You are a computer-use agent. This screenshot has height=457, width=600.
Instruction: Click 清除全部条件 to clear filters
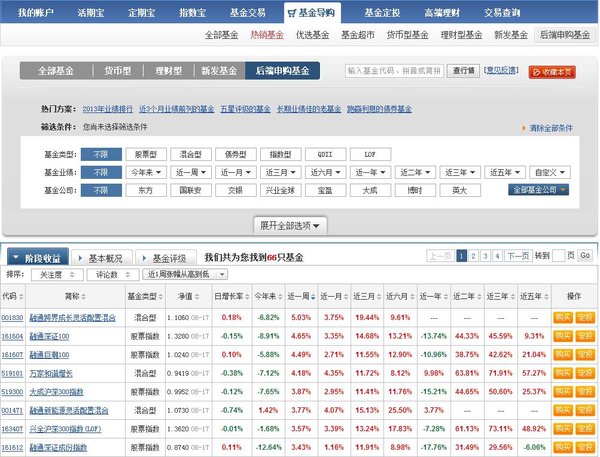(x=551, y=128)
